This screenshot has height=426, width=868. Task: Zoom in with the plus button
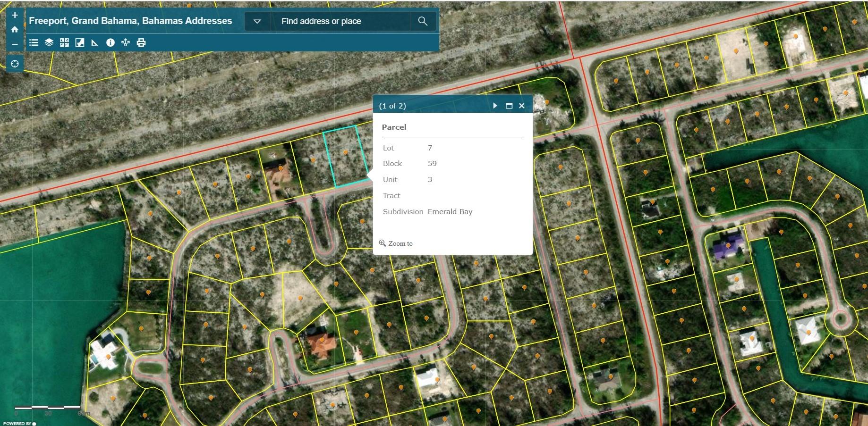pyautogui.click(x=15, y=15)
